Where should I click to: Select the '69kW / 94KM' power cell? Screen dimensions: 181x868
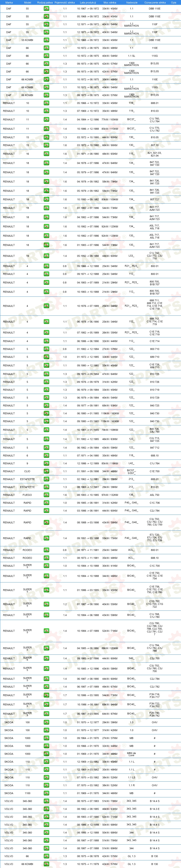pos(110,704)
